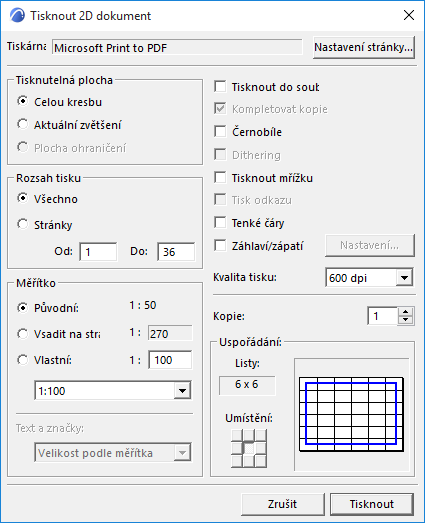
Task: Click the Tisknout button
Action: pyautogui.click(x=372, y=504)
